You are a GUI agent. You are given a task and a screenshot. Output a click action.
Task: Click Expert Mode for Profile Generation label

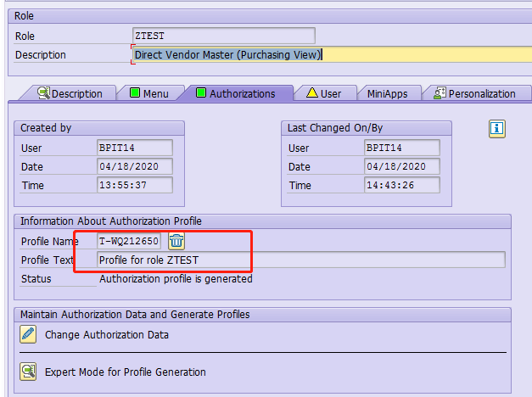click(126, 372)
